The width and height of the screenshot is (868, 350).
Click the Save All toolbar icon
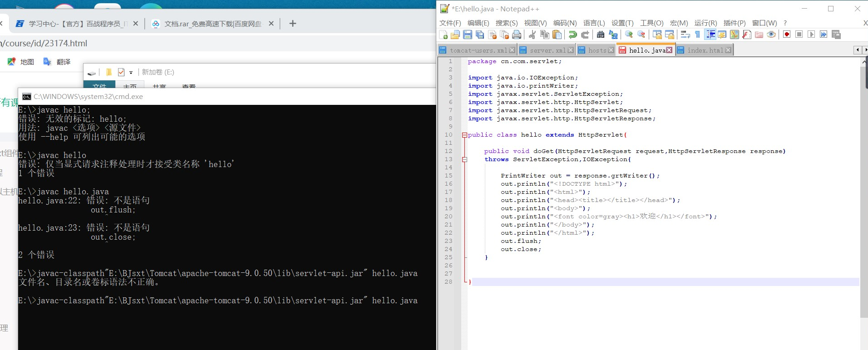(480, 35)
